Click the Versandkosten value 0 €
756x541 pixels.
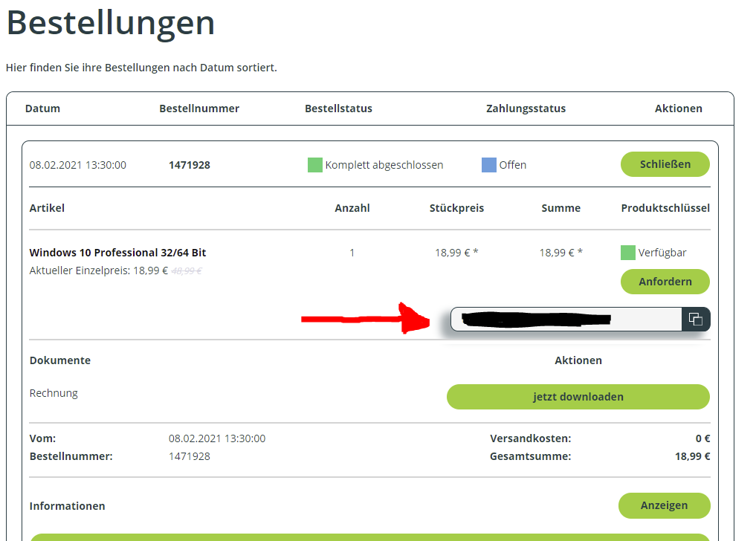[702, 438]
